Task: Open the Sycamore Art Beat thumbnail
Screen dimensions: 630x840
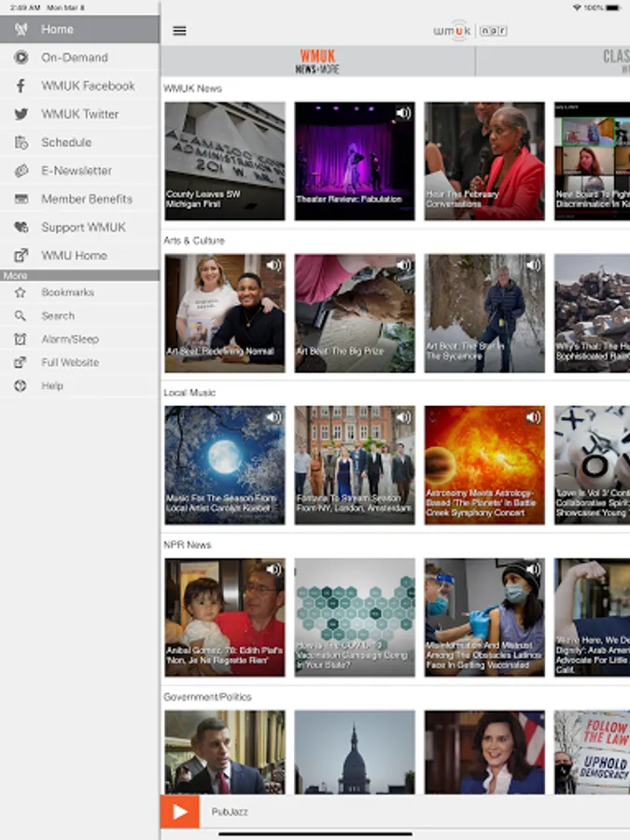Action: (484, 314)
